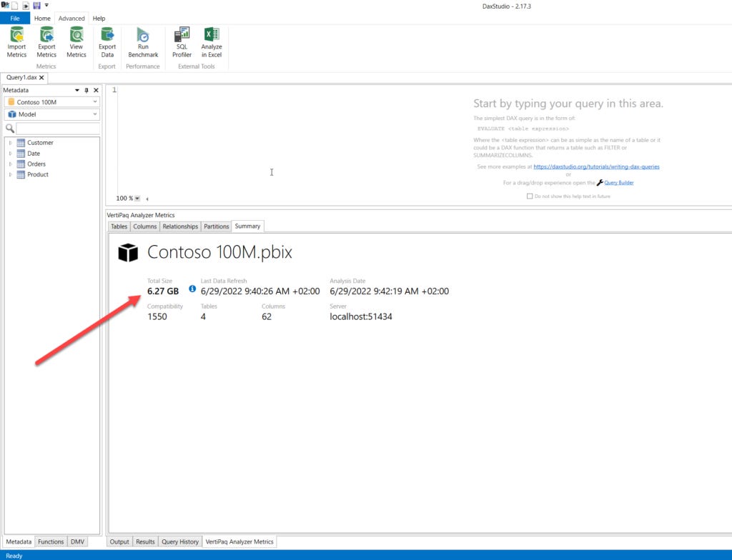Select VertiPaq Analyzer Metrics bottom tab
732x560 pixels.
click(x=239, y=541)
